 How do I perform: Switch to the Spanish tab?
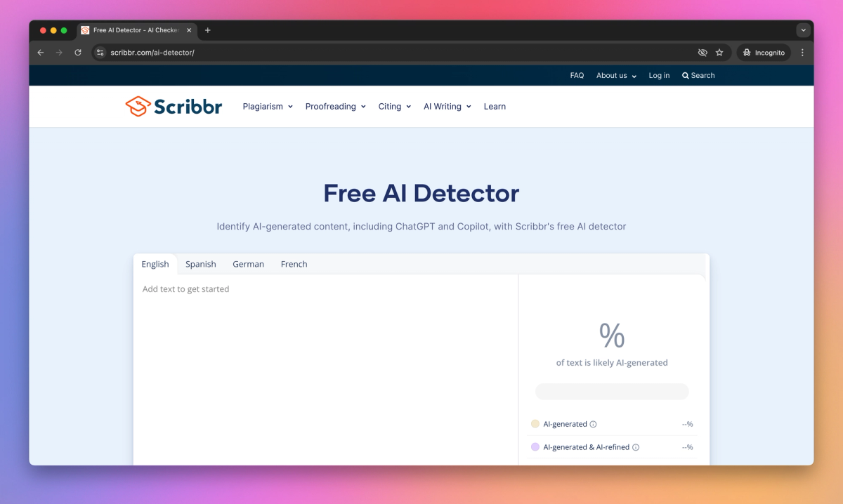[201, 264]
